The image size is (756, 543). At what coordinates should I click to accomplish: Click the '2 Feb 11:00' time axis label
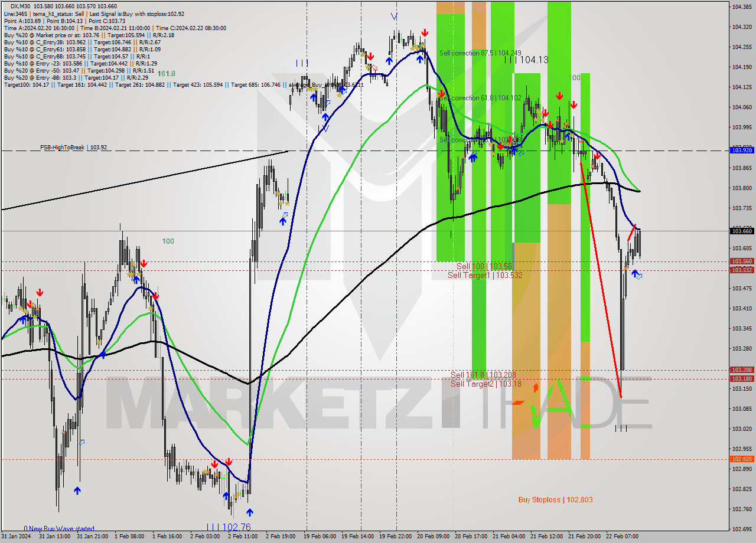(x=242, y=537)
